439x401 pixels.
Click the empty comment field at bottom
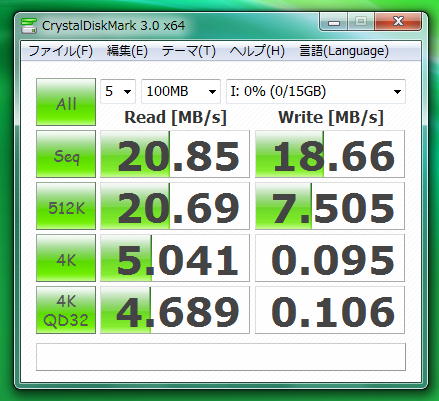click(x=221, y=357)
